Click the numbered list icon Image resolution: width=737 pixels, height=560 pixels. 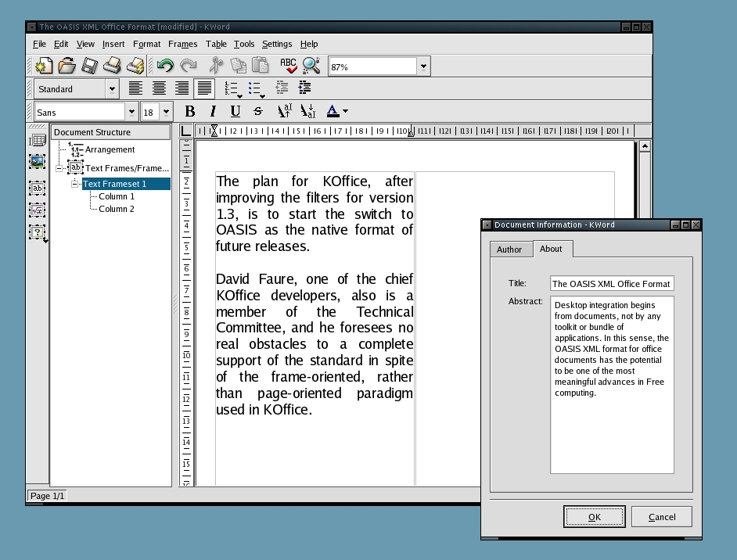(x=232, y=89)
